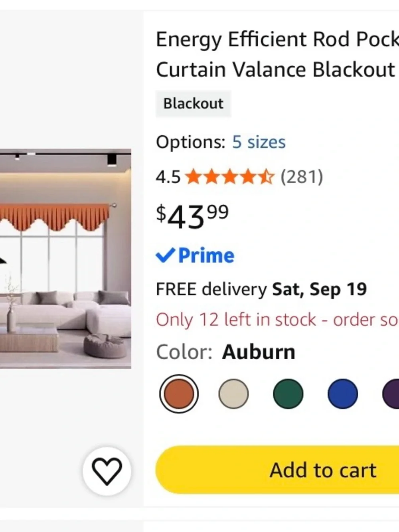Add the curtain valance to cart

pyautogui.click(x=277, y=470)
